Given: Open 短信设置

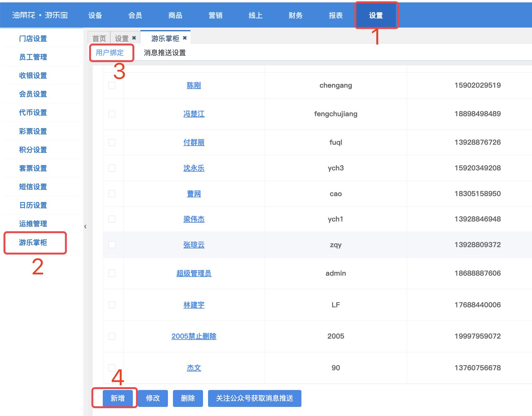Looking at the screenshot, I should pyautogui.click(x=33, y=187).
